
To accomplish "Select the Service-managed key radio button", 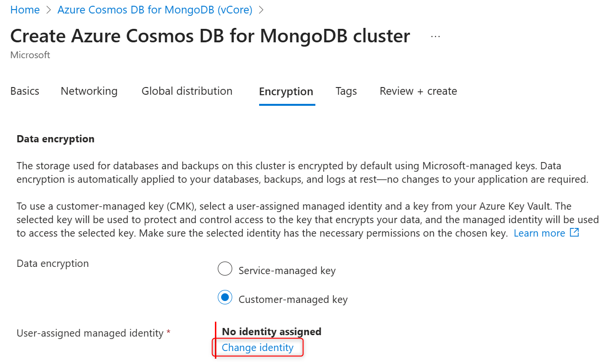I will pyautogui.click(x=225, y=269).
